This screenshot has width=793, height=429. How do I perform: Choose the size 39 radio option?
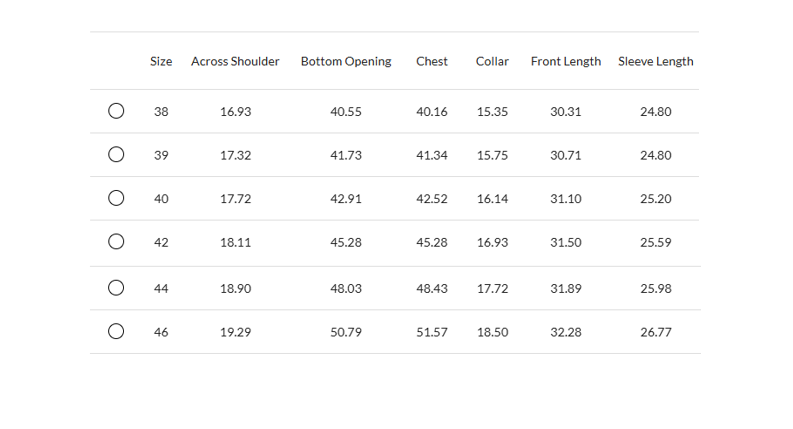coord(116,155)
